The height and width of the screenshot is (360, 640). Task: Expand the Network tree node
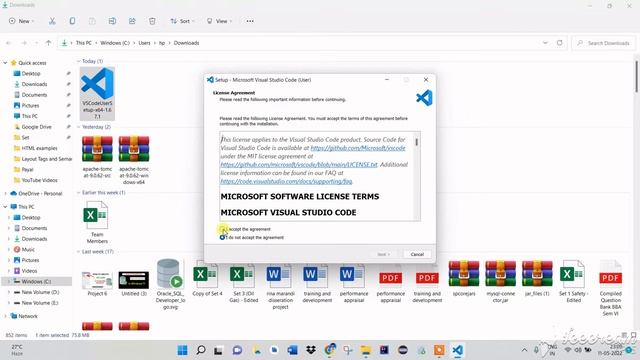coord(5,316)
